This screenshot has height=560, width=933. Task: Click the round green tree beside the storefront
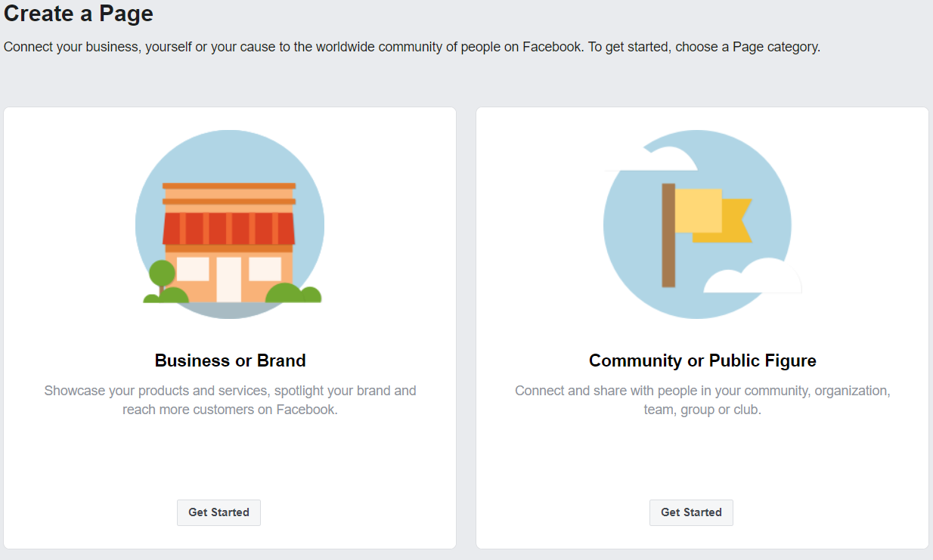pos(162,275)
